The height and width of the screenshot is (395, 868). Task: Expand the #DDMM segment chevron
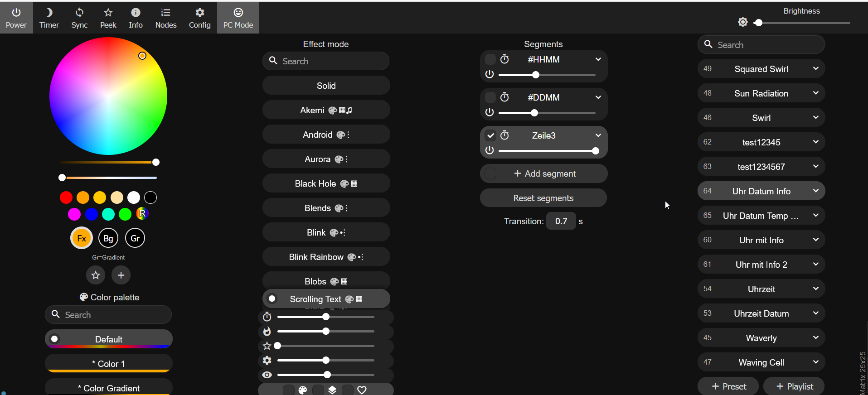point(598,97)
